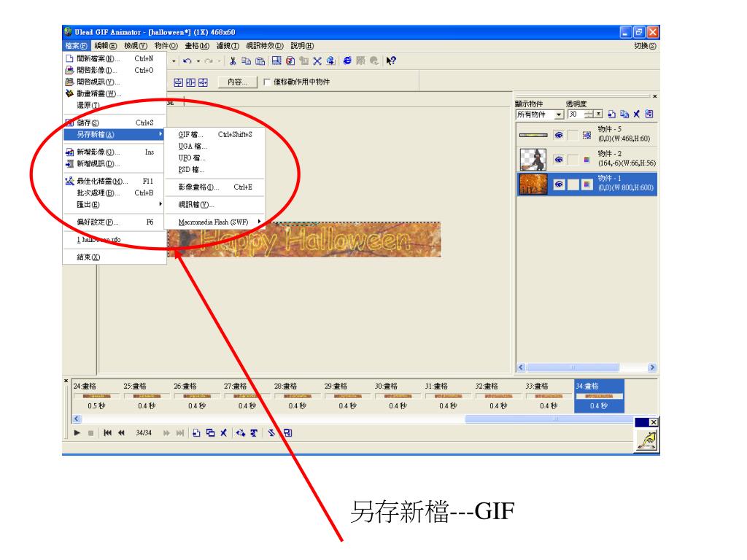Click 結束(X) to exit

pos(115,257)
